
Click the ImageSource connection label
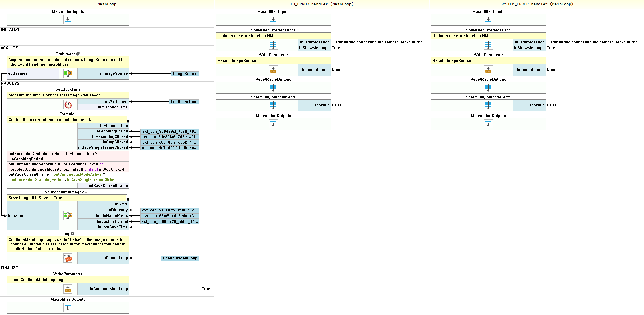click(x=185, y=74)
